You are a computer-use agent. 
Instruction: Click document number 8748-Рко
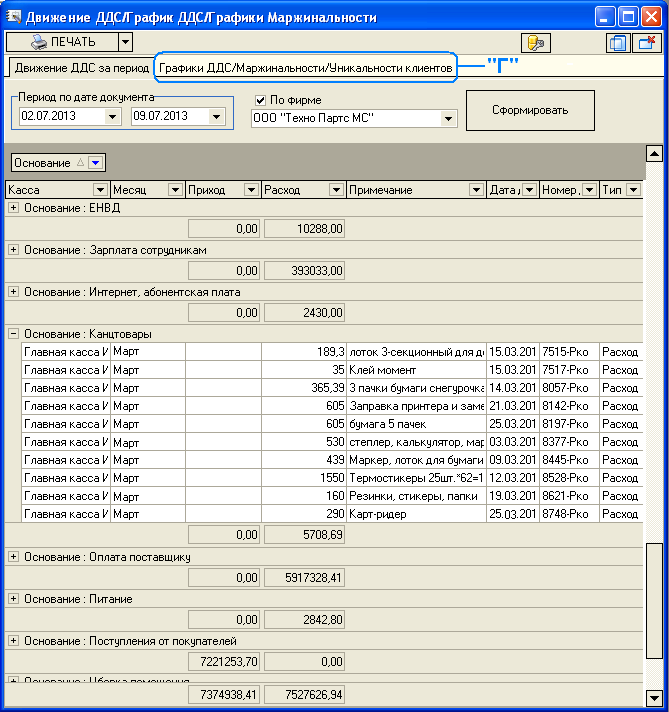(569, 514)
